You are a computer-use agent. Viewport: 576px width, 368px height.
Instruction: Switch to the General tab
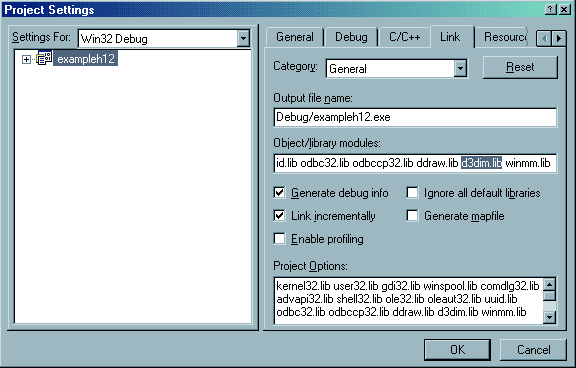pyautogui.click(x=295, y=37)
